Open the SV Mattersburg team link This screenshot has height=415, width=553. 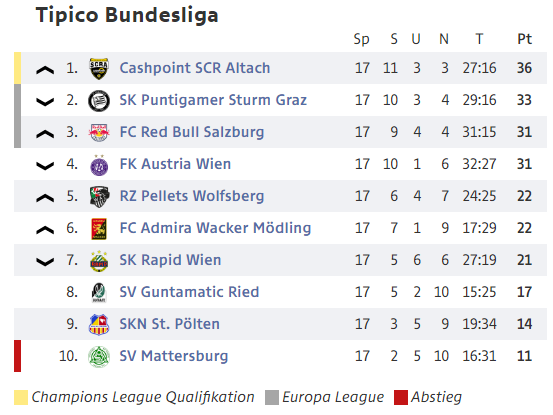coord(174,356)
